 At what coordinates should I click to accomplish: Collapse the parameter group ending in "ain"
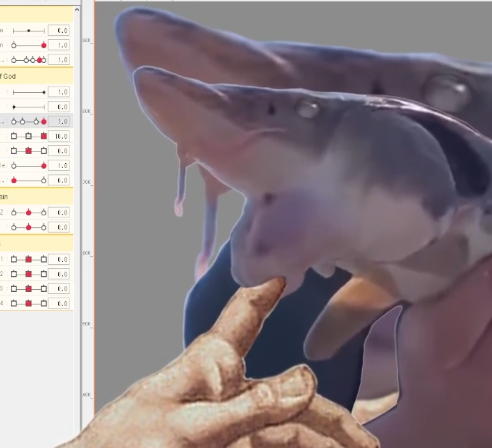pos(36,197)
